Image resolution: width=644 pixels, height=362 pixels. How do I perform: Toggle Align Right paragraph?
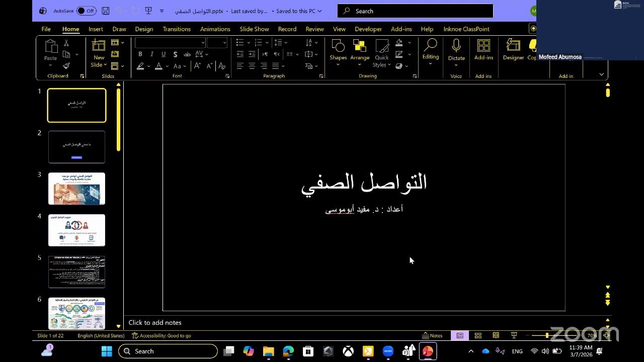264,66
